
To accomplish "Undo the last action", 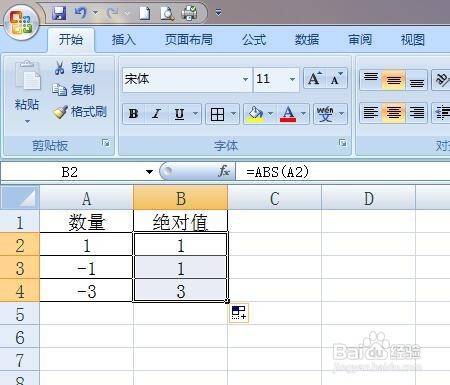I will point(80,13).
